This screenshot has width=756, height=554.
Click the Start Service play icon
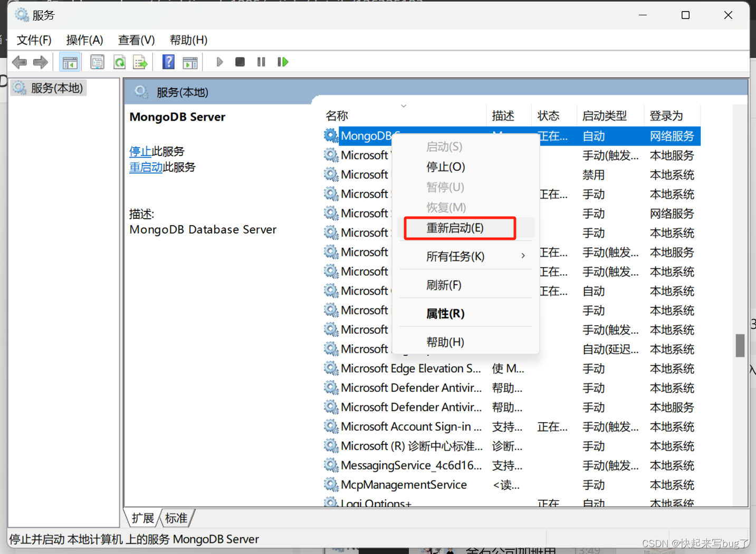[x=219, y=62]
